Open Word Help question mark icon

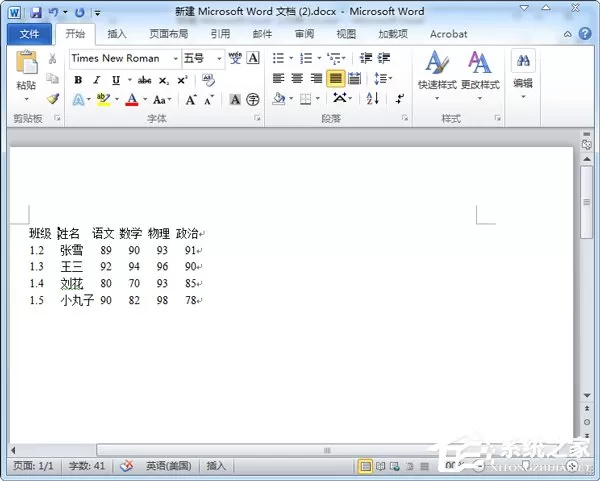tap(585, 34)
